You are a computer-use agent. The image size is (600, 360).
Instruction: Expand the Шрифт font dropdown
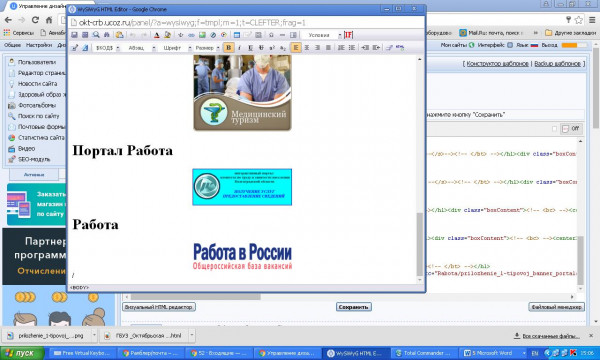click(x=176, y=48)
